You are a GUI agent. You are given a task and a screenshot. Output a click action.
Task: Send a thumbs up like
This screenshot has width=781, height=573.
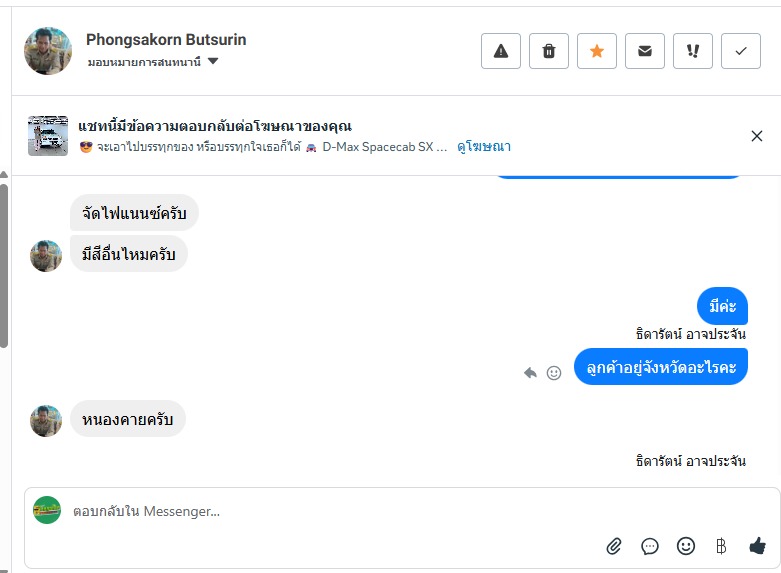click(757, 546)
